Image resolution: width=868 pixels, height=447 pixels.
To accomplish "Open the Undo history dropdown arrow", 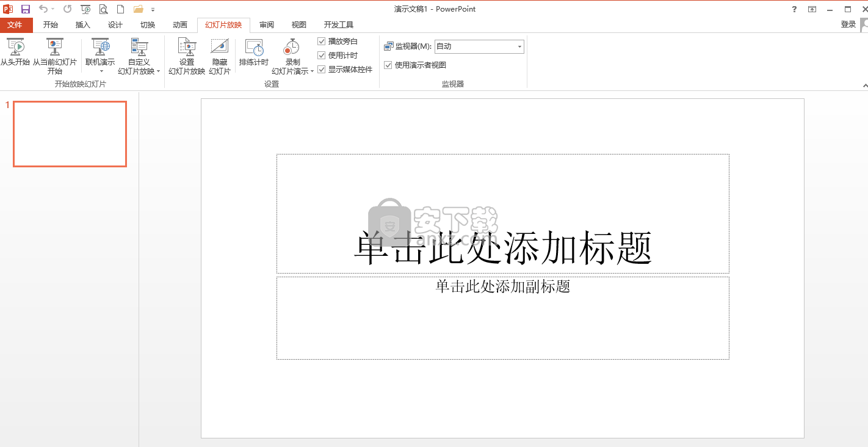I will [52, 9].
